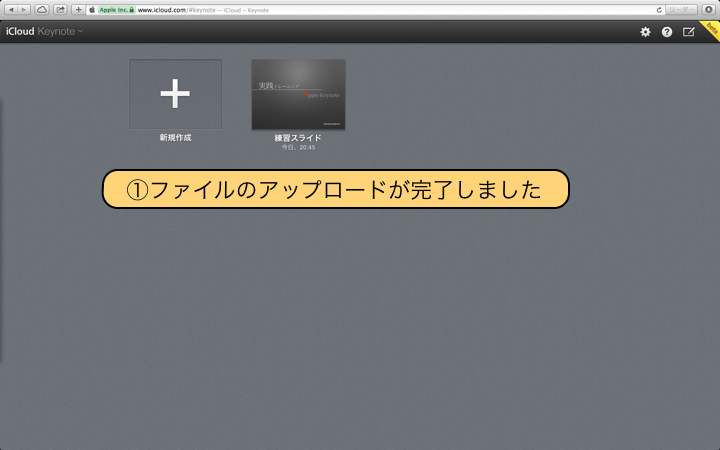Create a new presentation with plus tile
This screenshot has width=720, height=450.
coord(175,94)
